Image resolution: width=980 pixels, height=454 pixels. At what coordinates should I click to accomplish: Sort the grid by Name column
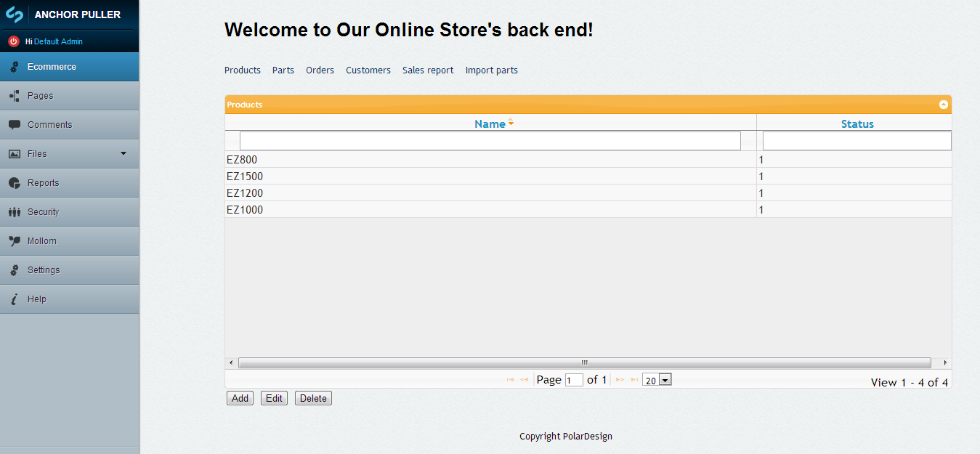[490, 123]
